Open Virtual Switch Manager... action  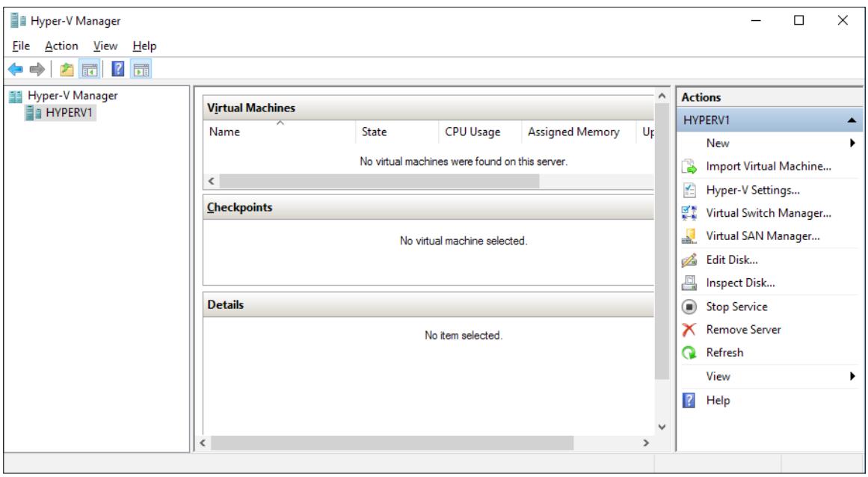769,213
